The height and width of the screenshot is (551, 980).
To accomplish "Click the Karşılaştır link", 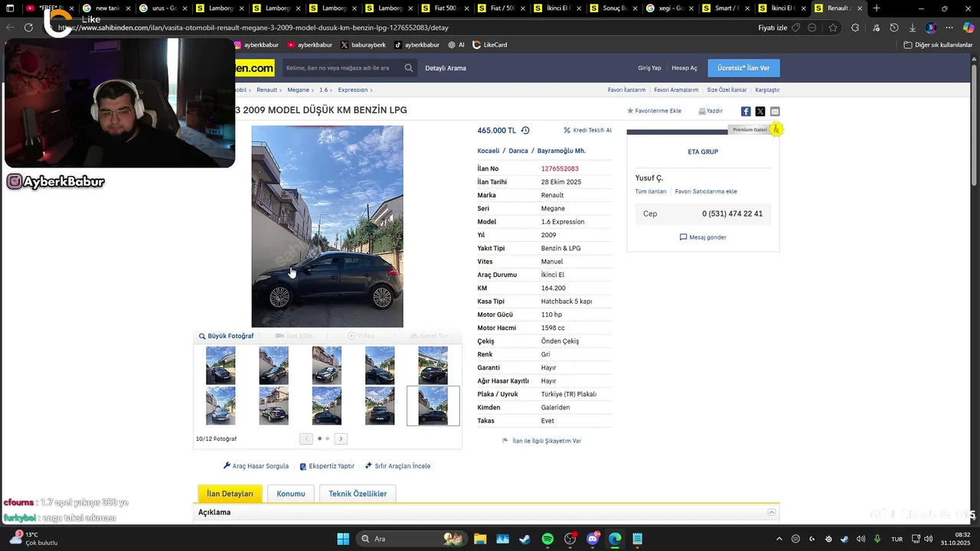I will click(x=767, y=90).
